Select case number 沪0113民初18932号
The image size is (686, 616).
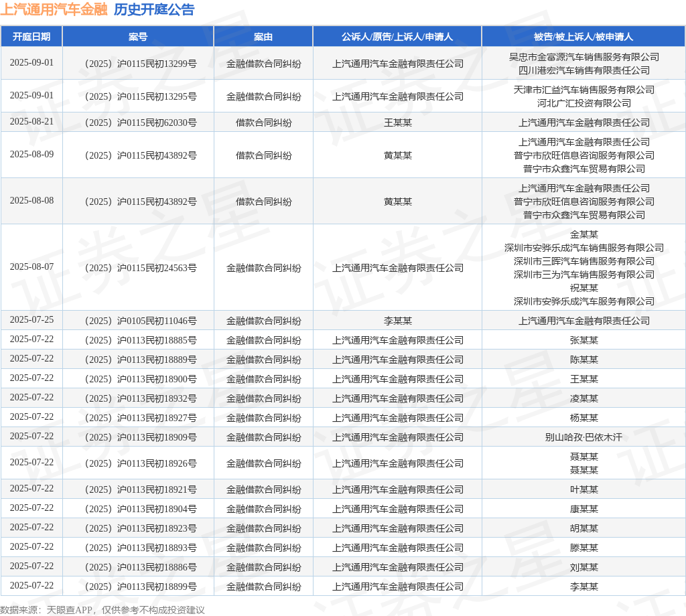click(x=141, y=398)
